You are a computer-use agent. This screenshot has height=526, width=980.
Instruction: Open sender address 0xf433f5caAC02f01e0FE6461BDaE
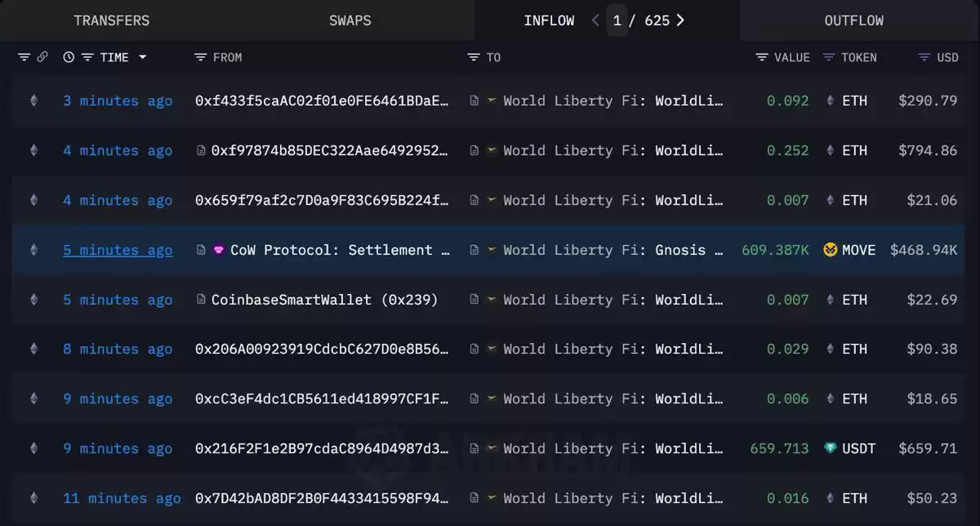(x=322, y=100)
